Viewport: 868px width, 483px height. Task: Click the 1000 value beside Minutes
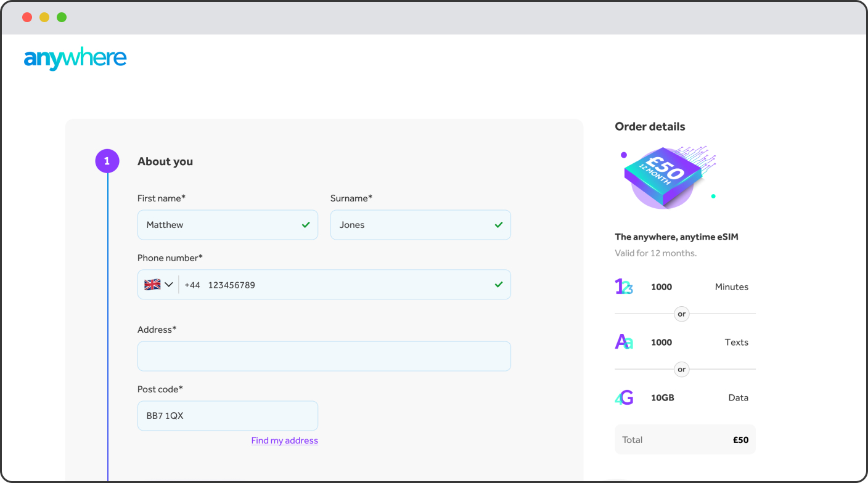pos(661,287)
